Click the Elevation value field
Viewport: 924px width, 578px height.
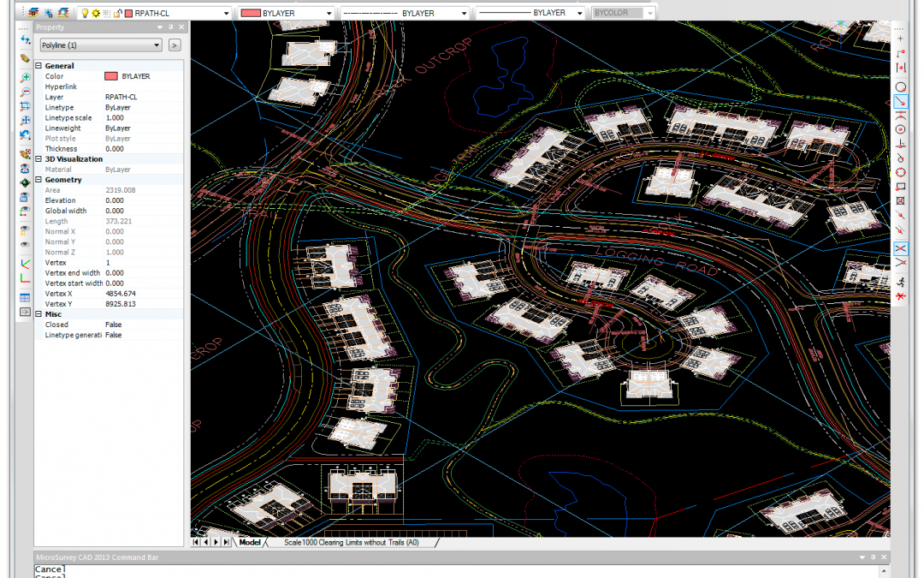coord(141,200)
